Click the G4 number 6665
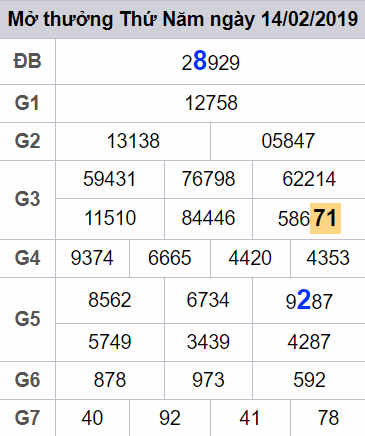Screen dimensions: 365x436 point(170,258)
